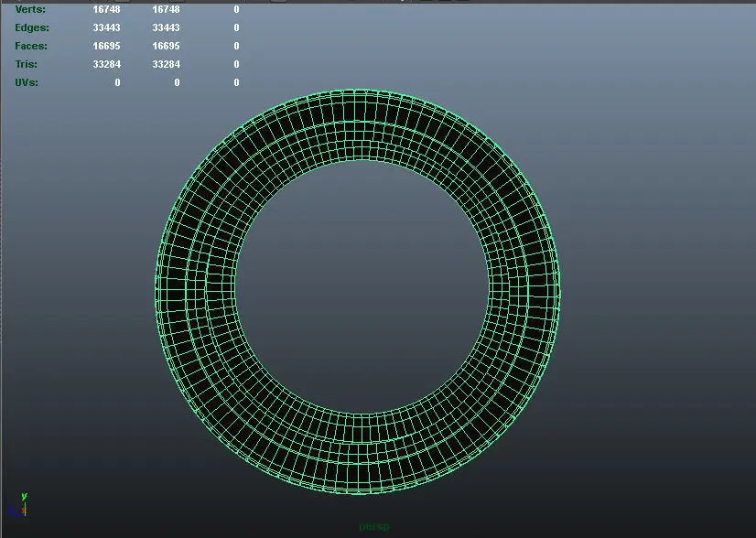This screenshot has width=756, height=538.
Task: Click the XYZ axis orientation gizmo
Action: click(x=18, y=505)
